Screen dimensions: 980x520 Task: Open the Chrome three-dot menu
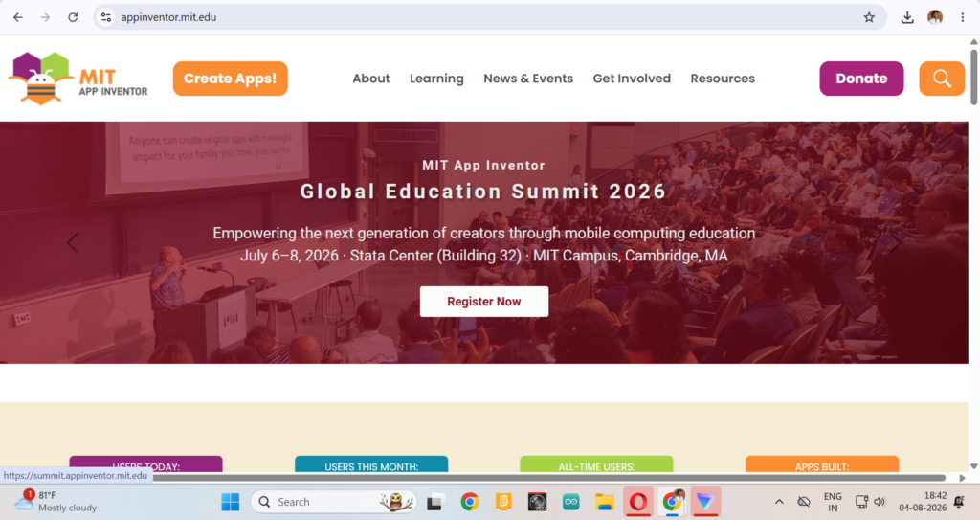(963, 17)
